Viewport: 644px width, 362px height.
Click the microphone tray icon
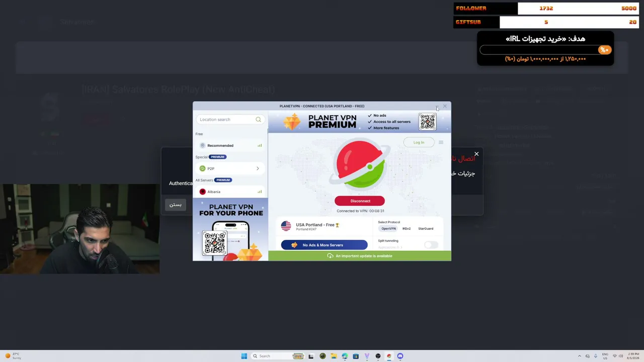(596, 356)
